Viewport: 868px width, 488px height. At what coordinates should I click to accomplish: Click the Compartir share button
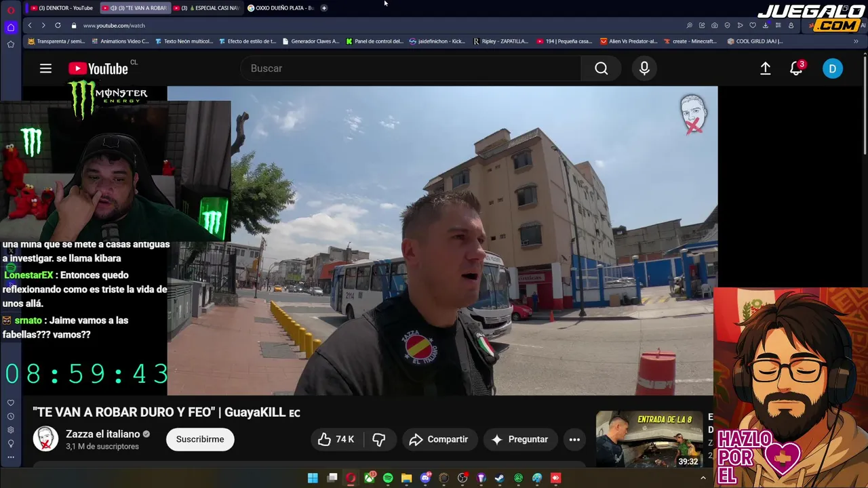click(x=439, y=439)
